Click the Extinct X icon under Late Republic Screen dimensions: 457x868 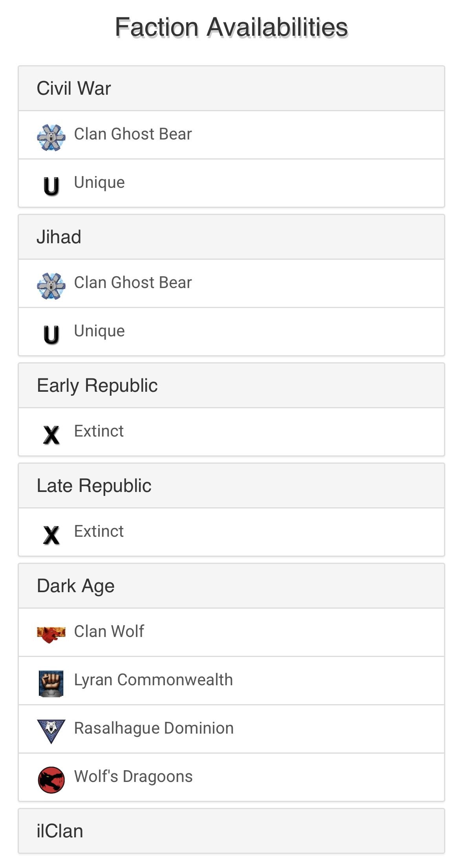51,535
